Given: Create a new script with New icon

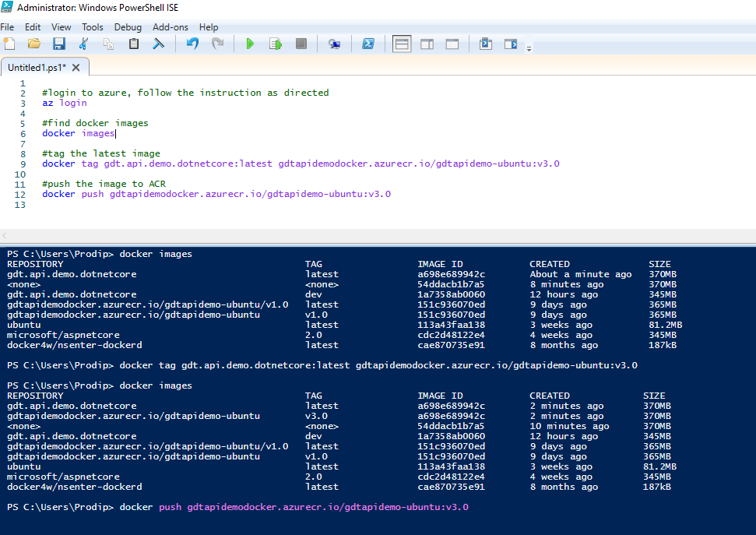Looking at the screenshot, I should point(9,44).
